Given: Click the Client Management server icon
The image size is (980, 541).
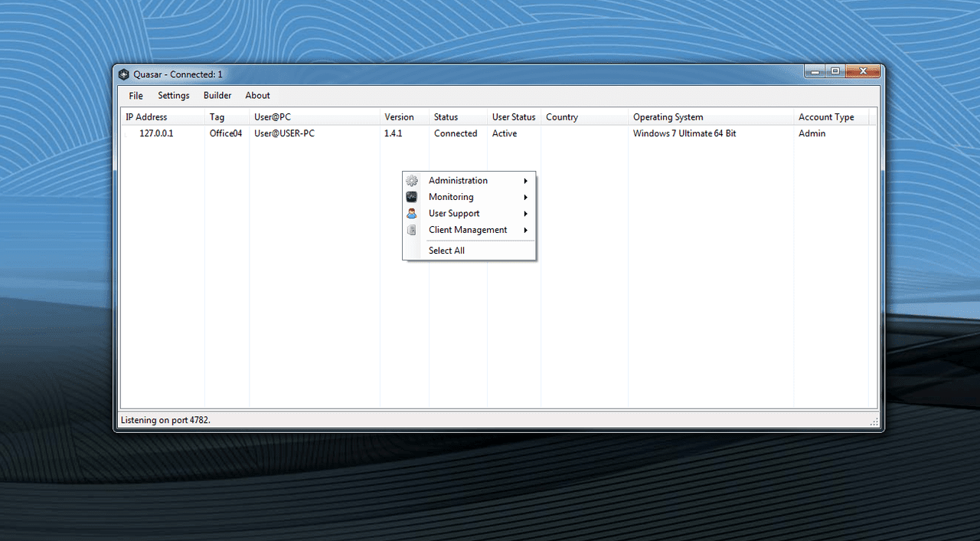Looking at the screenshot, I should pyautogui.click(x=412, y=230).
